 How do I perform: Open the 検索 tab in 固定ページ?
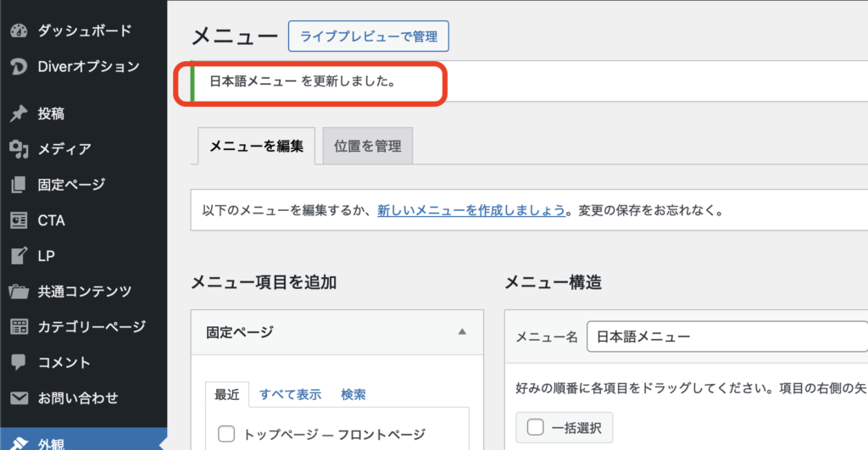353,395
